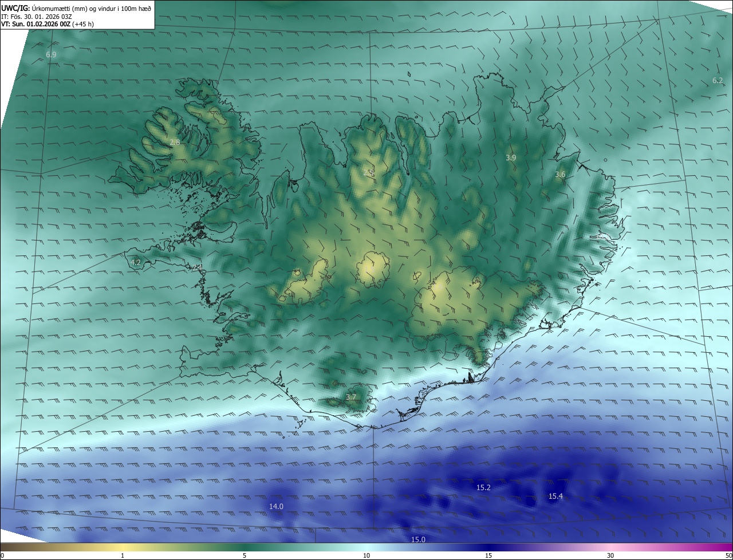Click the IT: Fös. 30. 01. 2026 03Z line

pyautogui.click(x=37, y=17)
